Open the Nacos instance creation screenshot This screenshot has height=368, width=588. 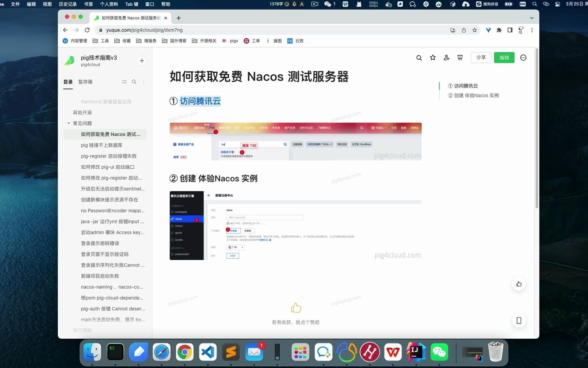click(x=295, y=226)
